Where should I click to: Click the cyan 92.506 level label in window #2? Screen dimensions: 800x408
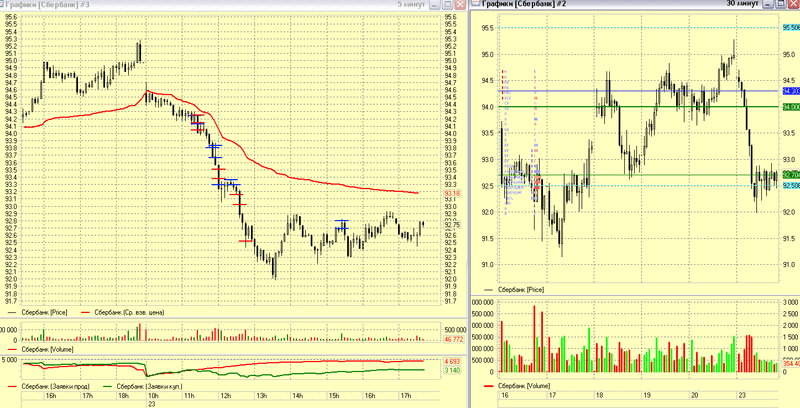point(791,185)
